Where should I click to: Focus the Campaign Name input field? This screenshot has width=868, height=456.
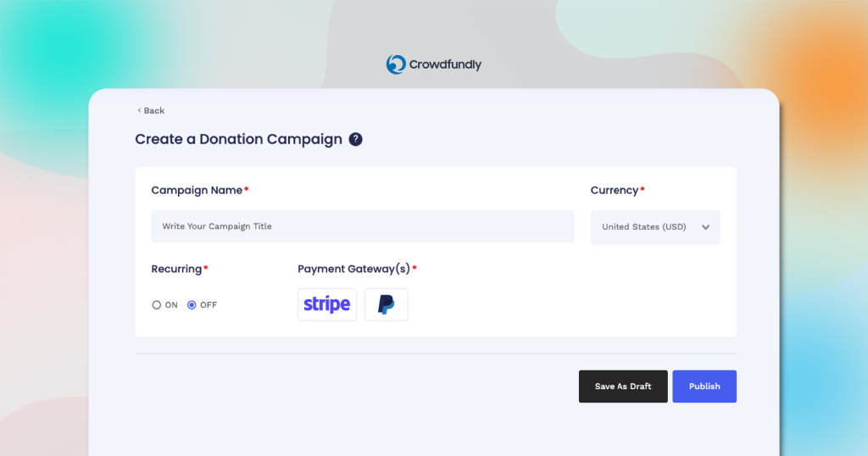pyautogui.click(x=363, y=226)
